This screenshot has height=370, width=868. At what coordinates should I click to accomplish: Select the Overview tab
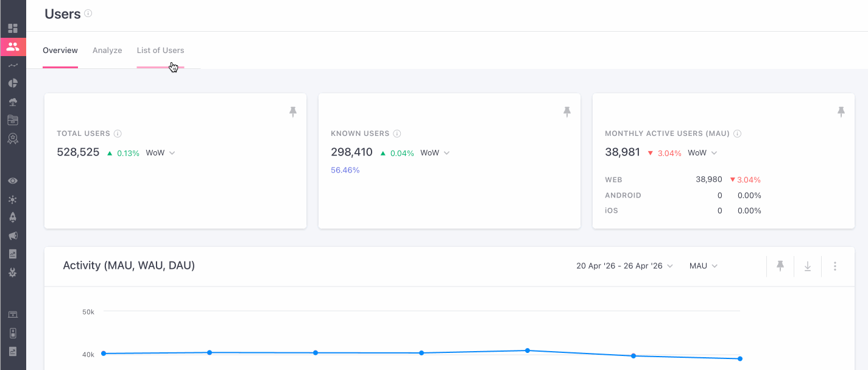tap(60, 51)
